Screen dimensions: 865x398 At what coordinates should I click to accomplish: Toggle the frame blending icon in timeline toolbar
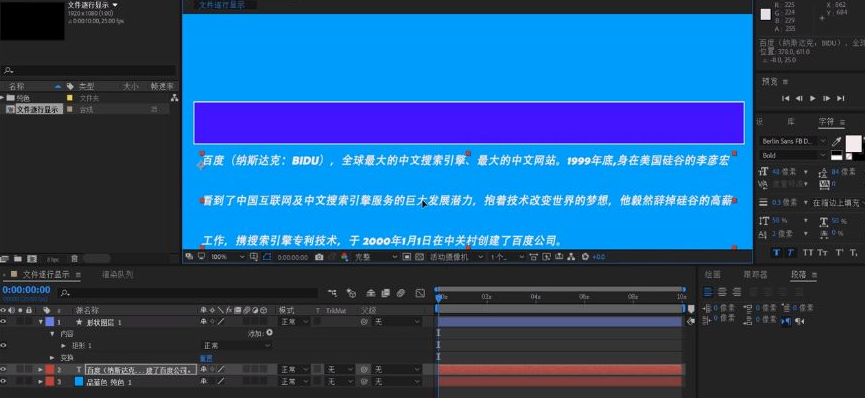pyautogui.click(x=386, y=293)
